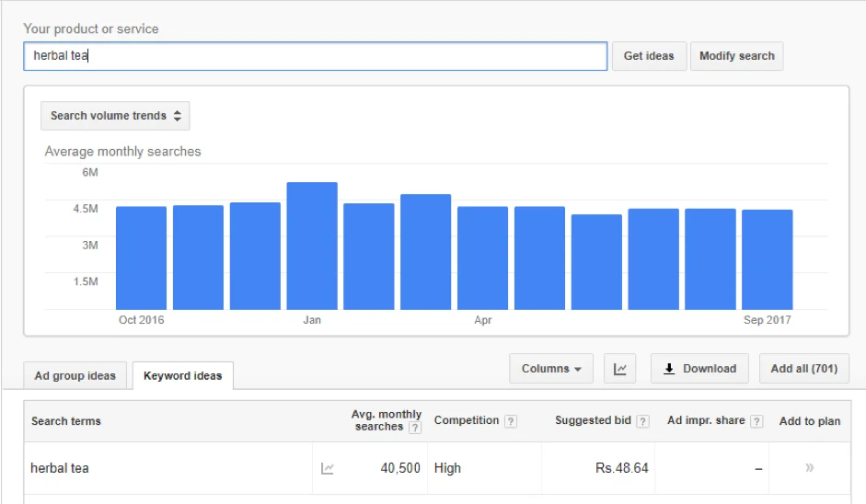866x504 pixels.
Task: Click the product or service input field
Action: pos(316,56)
